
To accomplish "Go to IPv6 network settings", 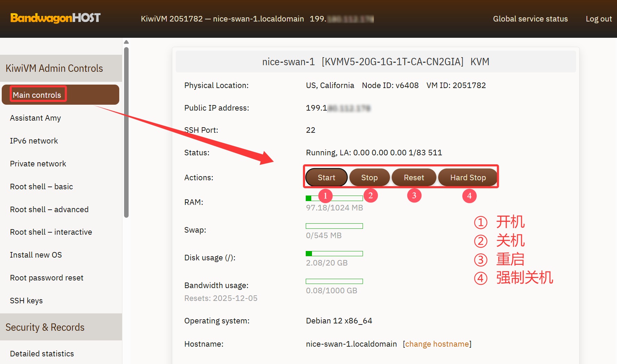I will (x=34, y=141).
